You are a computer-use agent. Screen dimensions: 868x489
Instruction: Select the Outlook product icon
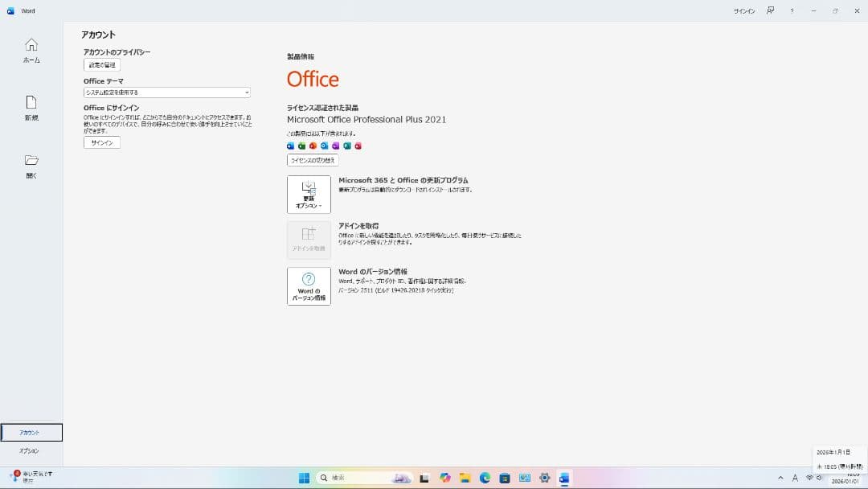click(325, 146)
